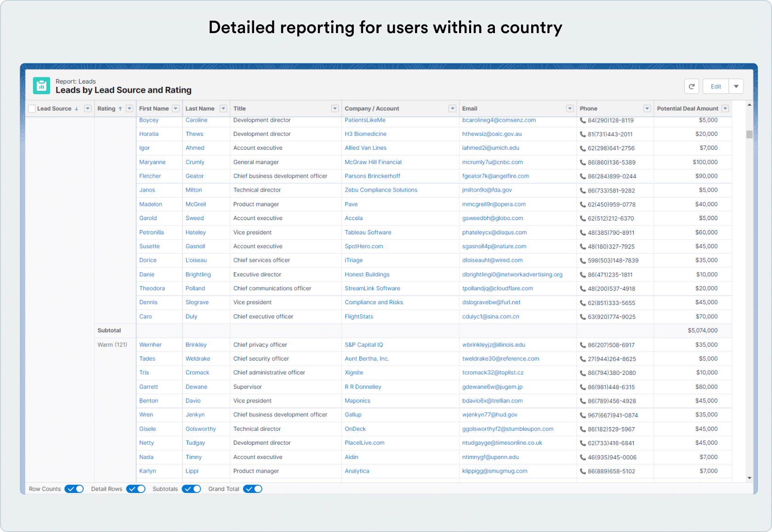Toggle the Row Counts switch
Viewport: 772px width, 532px height.
pyautogui.click(x=74, y=489)
